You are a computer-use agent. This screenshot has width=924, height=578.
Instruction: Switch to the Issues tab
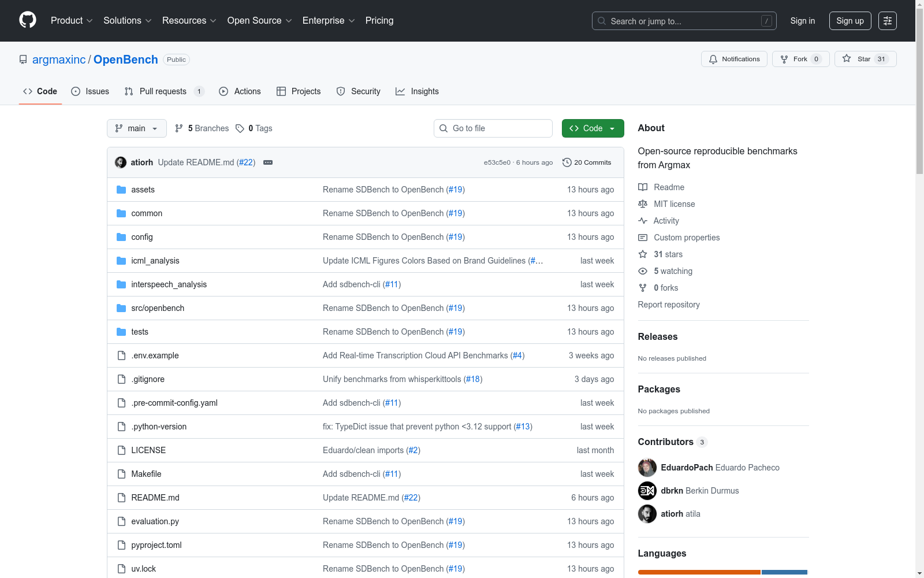[x=90, y=91]
